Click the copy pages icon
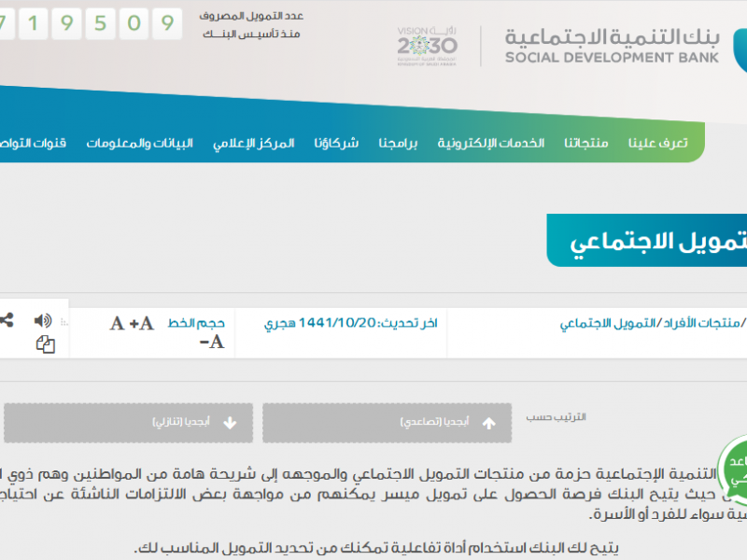This screenshot has width=747, height=560. tap(46, 345)
